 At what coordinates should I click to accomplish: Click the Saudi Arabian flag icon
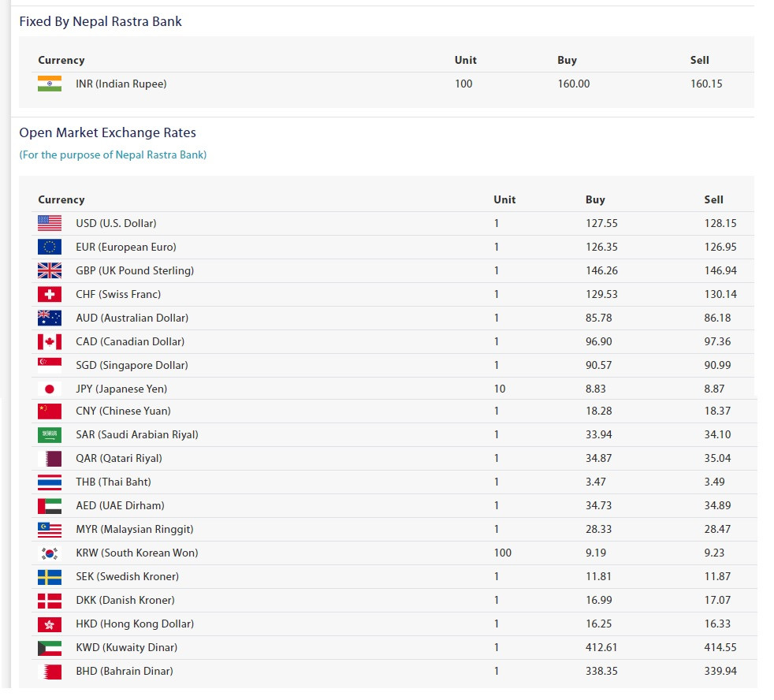coord(49,434)
